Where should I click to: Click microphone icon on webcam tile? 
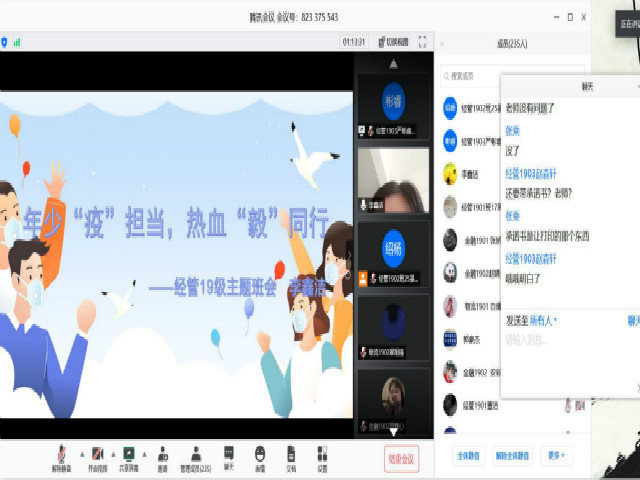click(x=363, y=204)
